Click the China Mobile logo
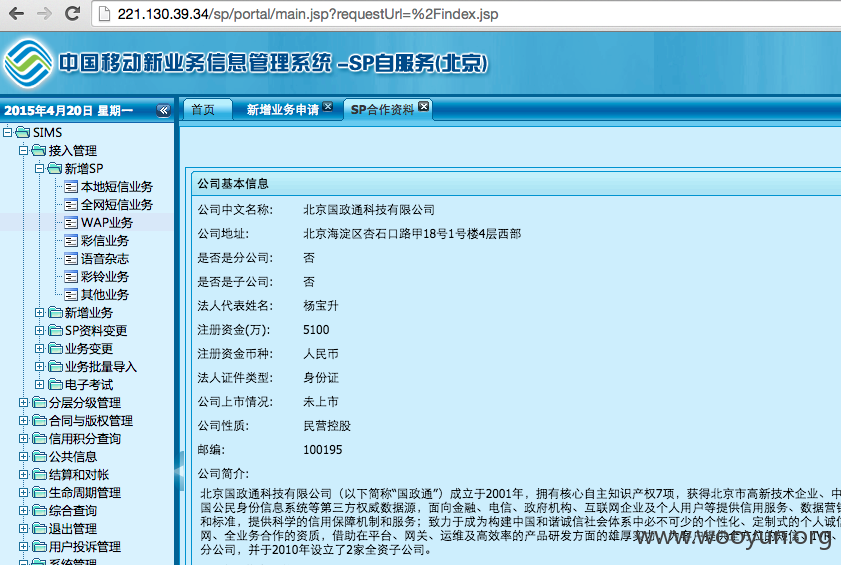 pyautogui.click(x=27, y=63)
